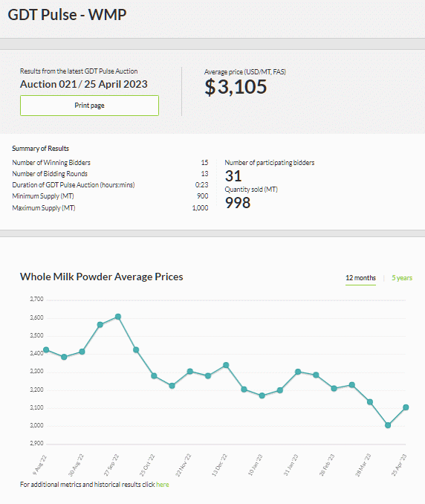Click the 3,700 y-axis label

pyautogui.click(x=36, y=299)
